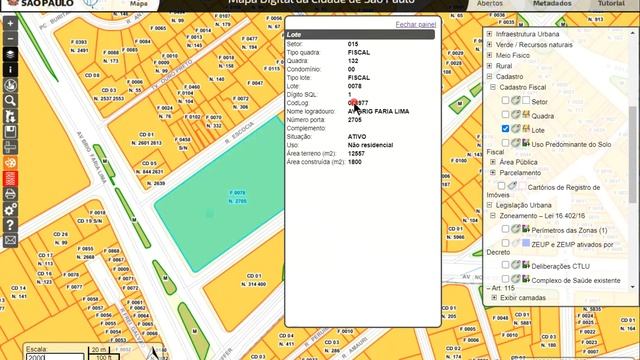Image resolution: width=640 pixels, height=360 pixels.
Task: Open the download data tool
Action: click(x=10, y=85)
